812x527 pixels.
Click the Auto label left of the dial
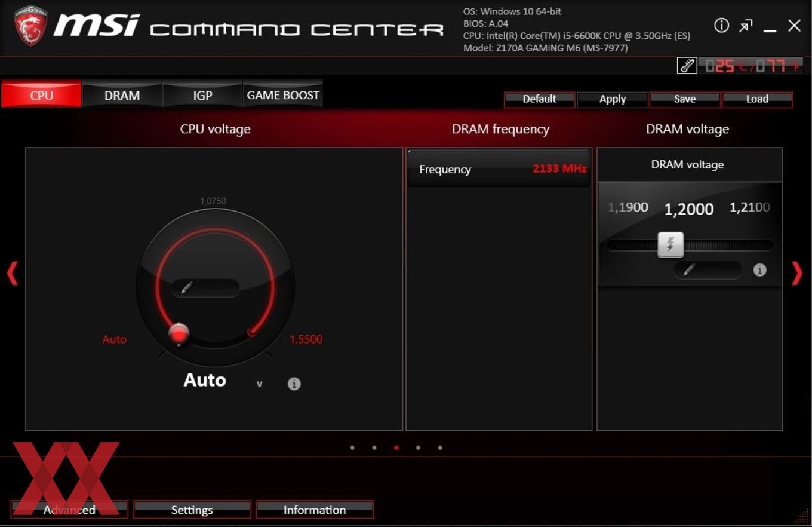tap(115, 339)
